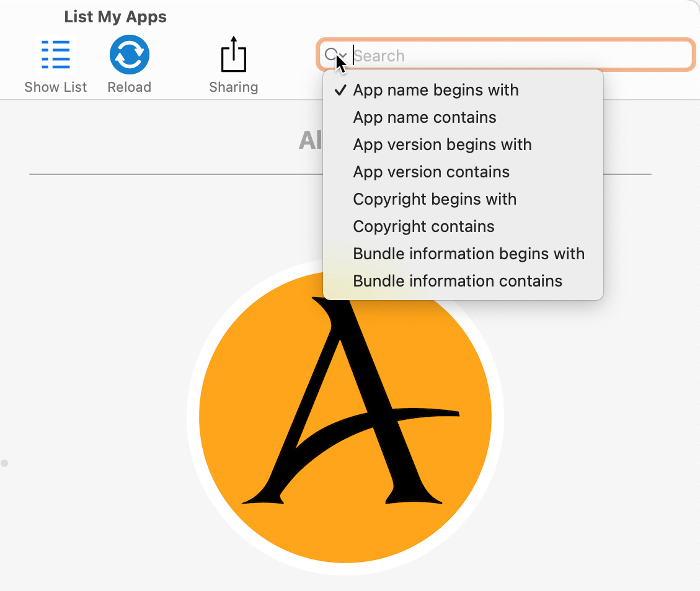The height and width of the screenshot is (591, 700).
Task: Choose 'Bundle information contains' filter
Action: 463,281
